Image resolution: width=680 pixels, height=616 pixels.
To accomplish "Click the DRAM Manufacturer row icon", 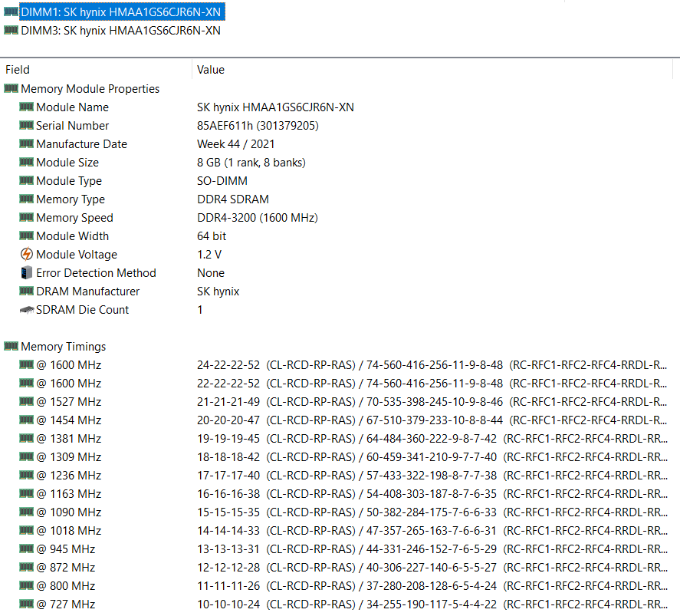I will [x=27, y=291].
